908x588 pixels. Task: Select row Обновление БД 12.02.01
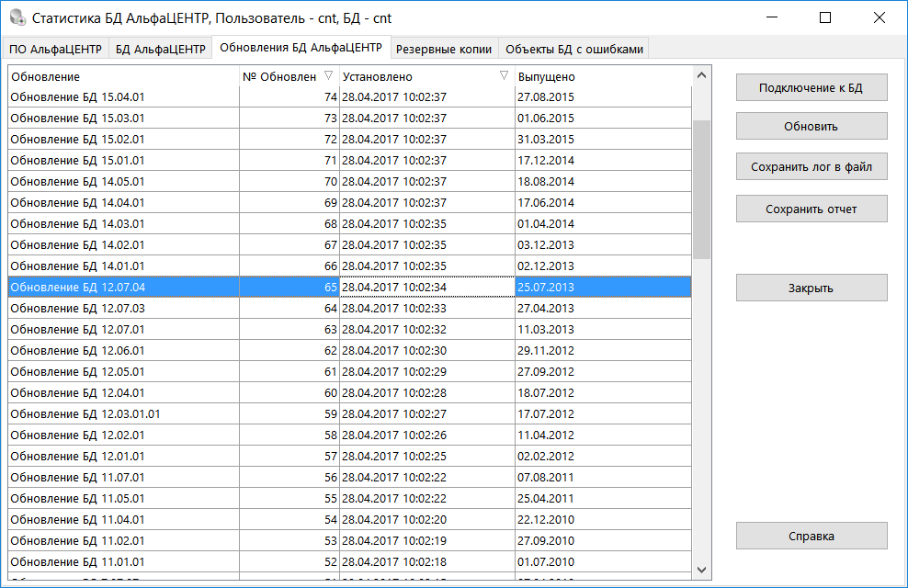350,435
